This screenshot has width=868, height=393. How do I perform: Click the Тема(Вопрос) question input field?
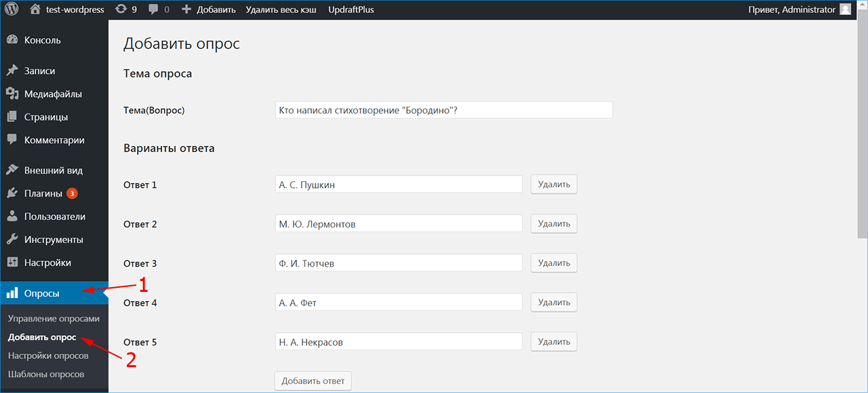click(443, 110)
